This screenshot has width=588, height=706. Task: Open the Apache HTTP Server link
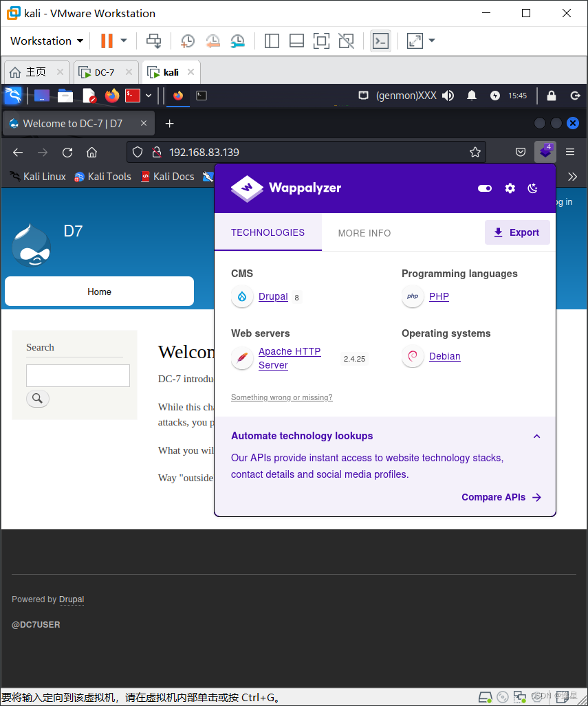coord(290,358)
